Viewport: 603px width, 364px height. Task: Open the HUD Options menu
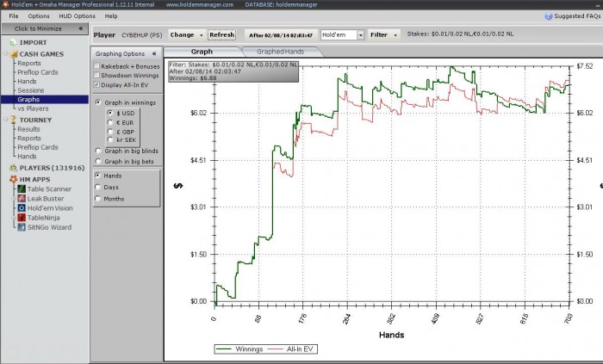click(x=77, y=16)
